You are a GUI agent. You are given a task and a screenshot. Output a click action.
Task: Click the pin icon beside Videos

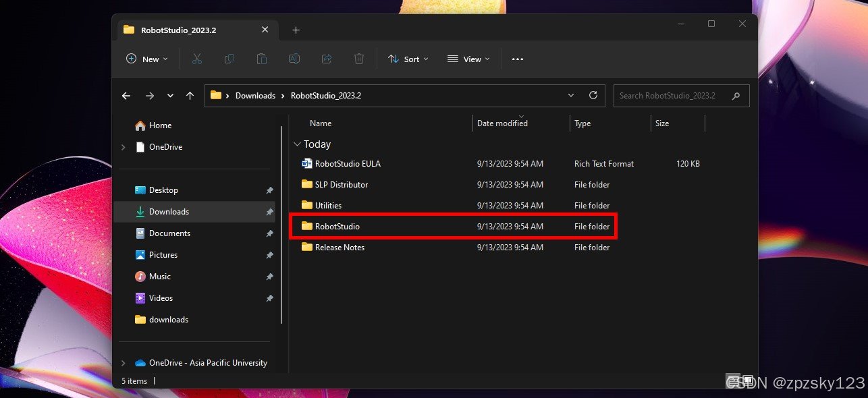point(269,298)
